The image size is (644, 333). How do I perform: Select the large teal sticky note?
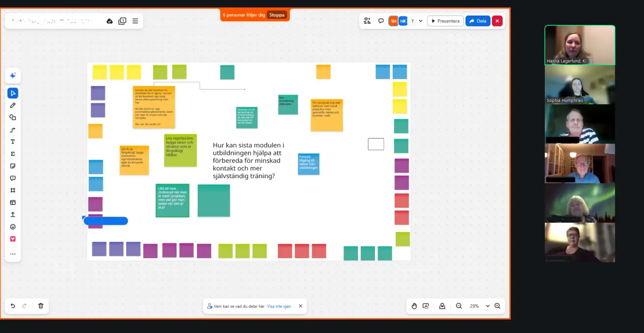214,200
